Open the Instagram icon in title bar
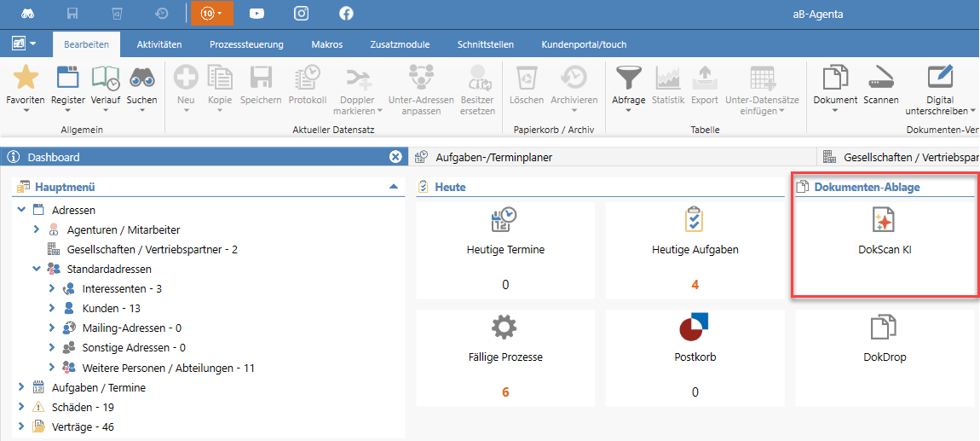 301,14
